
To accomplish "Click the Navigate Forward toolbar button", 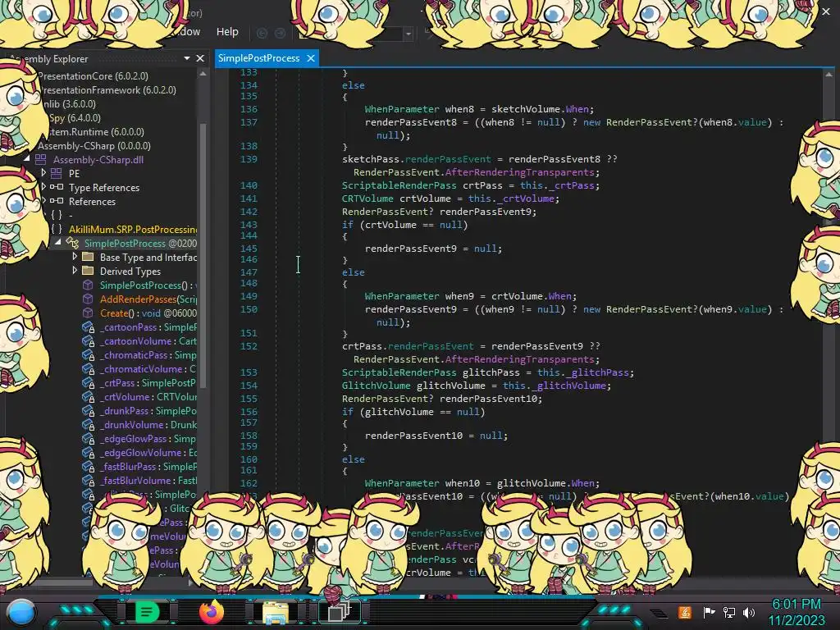I will (280, 33).
